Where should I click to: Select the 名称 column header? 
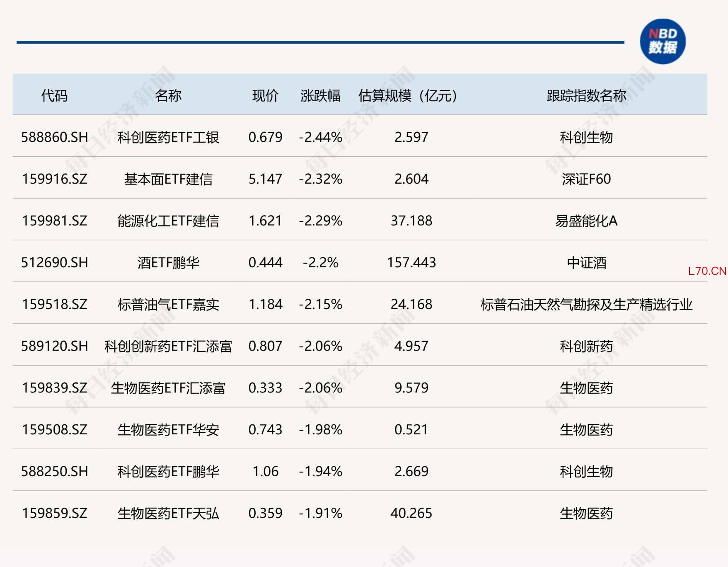click(168, 96)
